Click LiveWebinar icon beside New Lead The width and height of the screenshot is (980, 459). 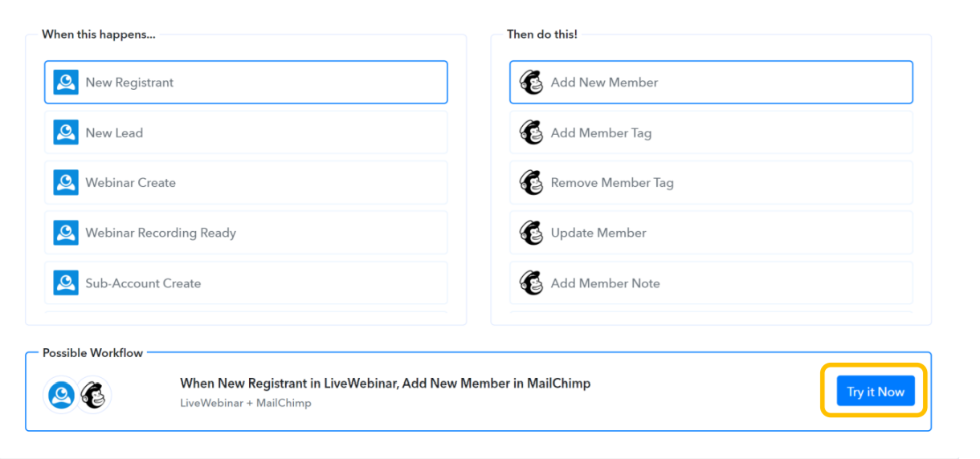coord(66,132)
